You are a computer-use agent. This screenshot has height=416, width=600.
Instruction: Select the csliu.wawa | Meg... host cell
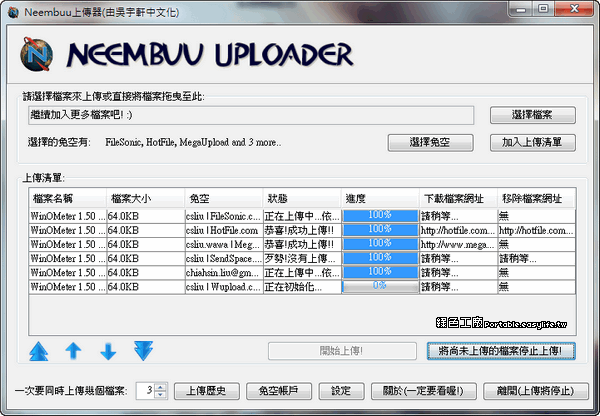pyautogui.click(x=224, y=245)
